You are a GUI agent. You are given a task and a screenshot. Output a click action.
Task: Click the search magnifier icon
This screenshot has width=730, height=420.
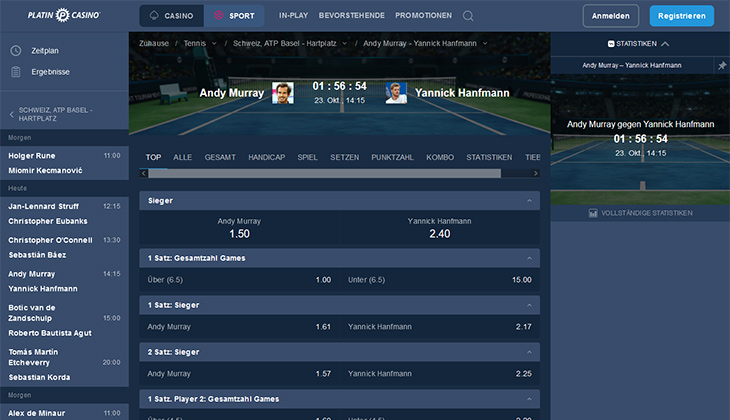[468, 16]
